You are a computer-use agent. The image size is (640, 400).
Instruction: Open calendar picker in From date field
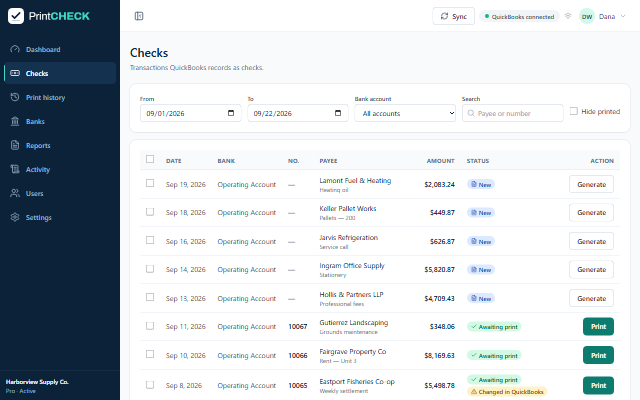click(231, 113)
